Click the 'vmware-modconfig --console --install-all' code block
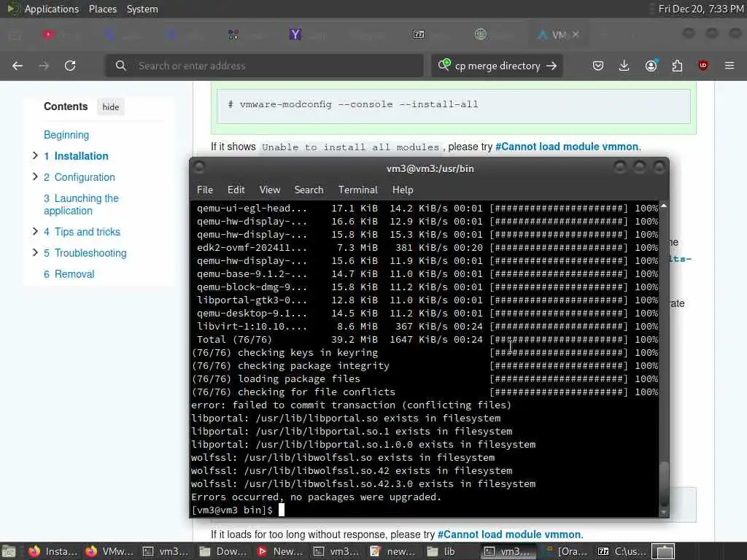The image size is (747, 560). [x=454, y=106]
